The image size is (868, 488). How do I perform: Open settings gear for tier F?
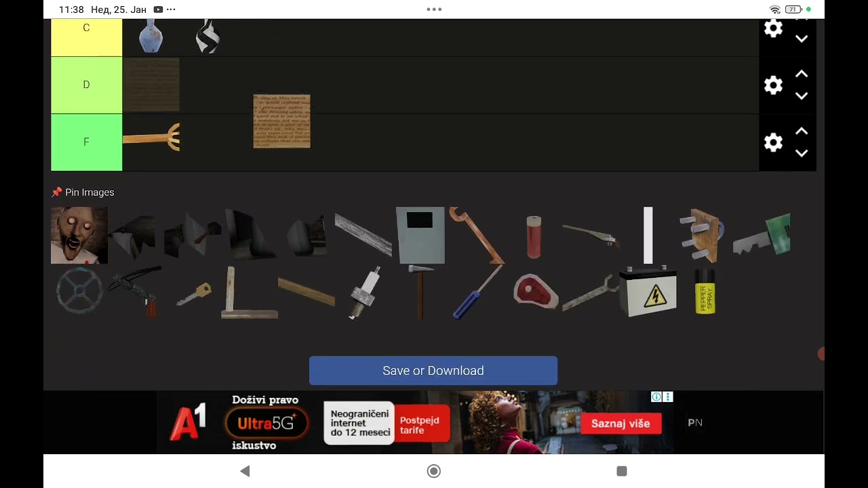pyautogui.click(x=774, y=142)
